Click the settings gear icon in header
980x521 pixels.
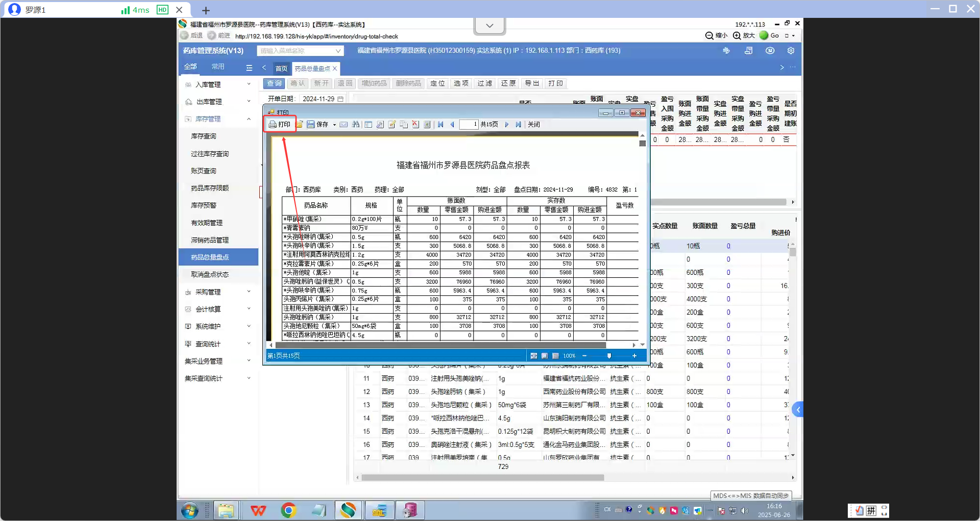pyautogui.click(x=791, y=51)
